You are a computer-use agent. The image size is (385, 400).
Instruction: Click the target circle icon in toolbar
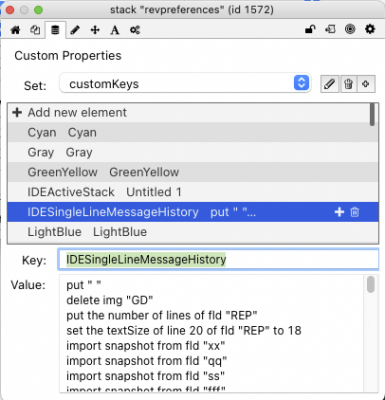pos(350,29)
